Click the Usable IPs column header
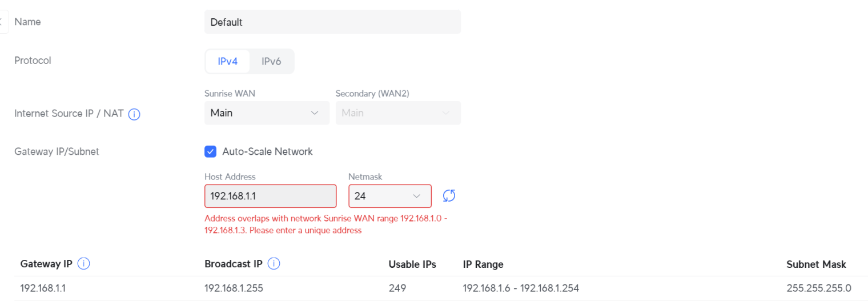 (412, 264)
